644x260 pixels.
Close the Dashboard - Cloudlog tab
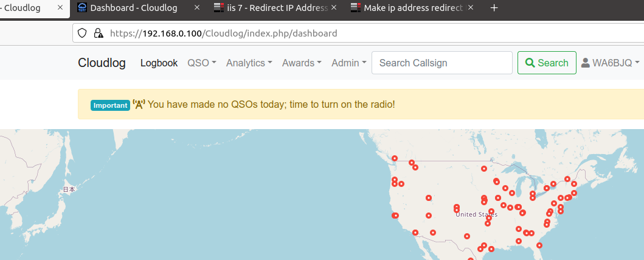(197, 8)
